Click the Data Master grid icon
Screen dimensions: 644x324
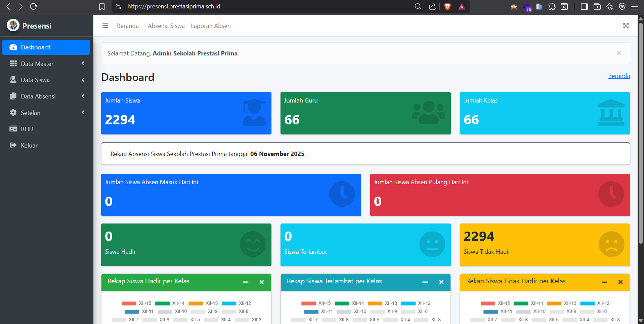click(13, 64)
